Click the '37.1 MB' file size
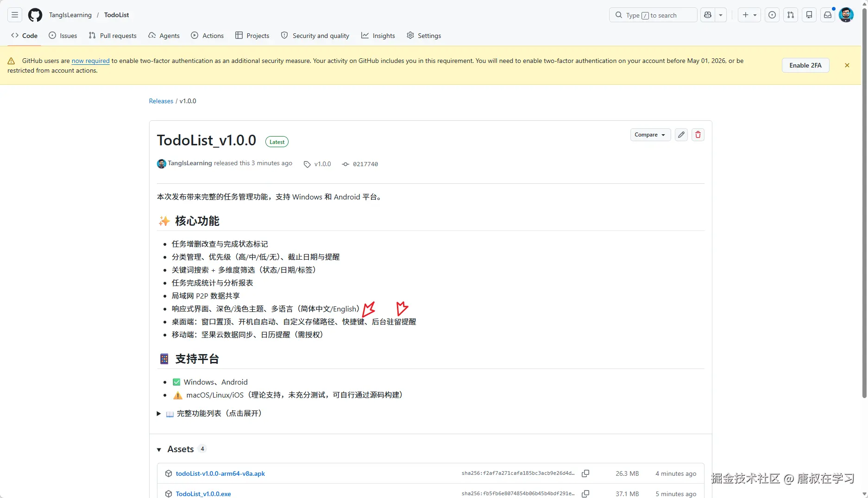This screenshot has height=498, width=868. click(627, 494)
